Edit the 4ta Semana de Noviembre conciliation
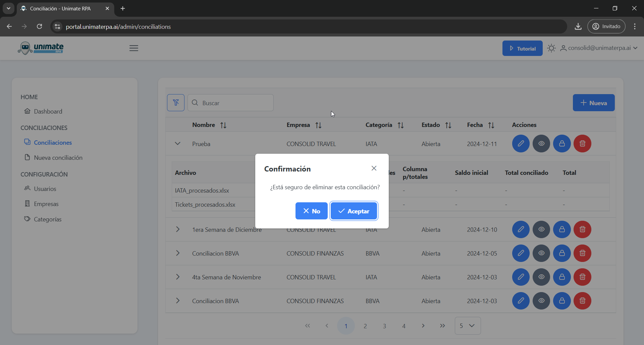This screenshot has height=345, width=644. click(x=521, y=277)
